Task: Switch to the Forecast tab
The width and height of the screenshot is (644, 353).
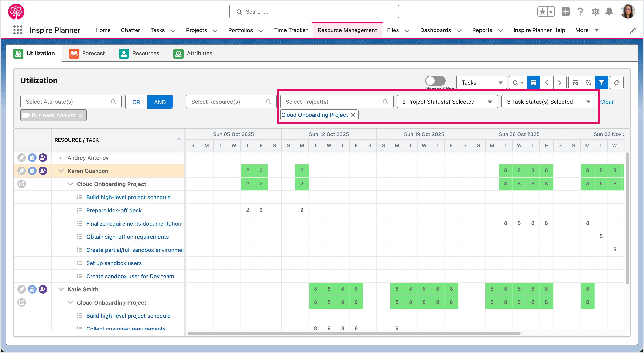Action: pyautogui.click(x=87, y=53)
